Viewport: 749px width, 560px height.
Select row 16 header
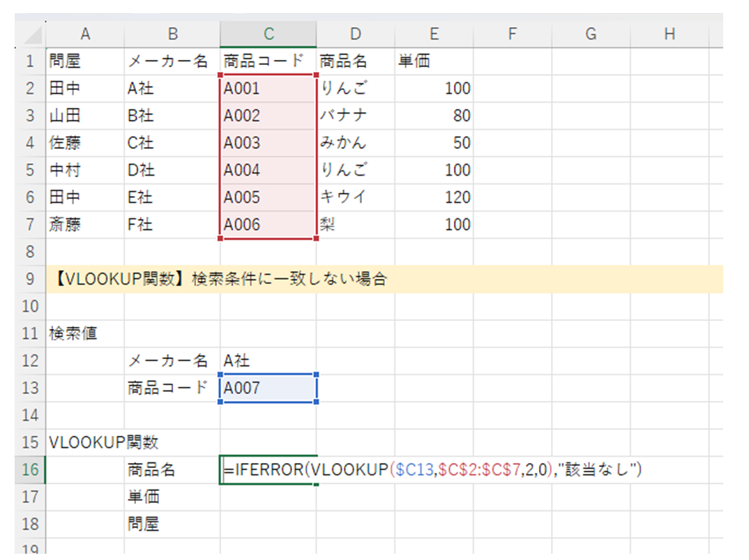[30, 470]
